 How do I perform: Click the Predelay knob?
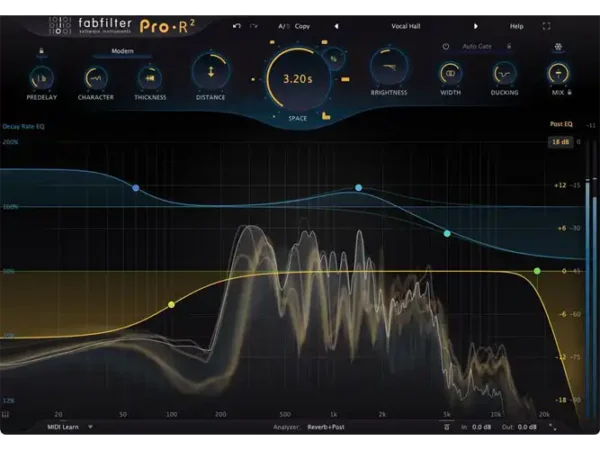click(42, 78)
